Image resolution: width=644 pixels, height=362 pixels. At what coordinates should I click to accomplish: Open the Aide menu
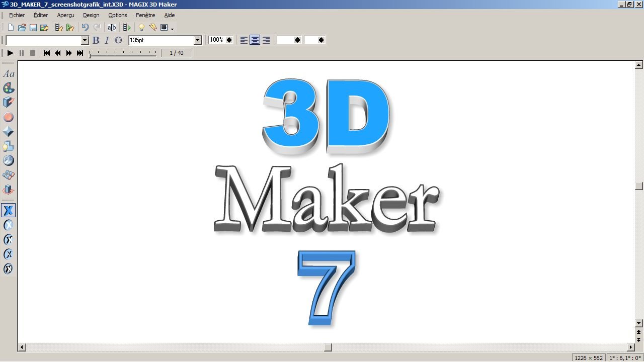click(170, 15)
